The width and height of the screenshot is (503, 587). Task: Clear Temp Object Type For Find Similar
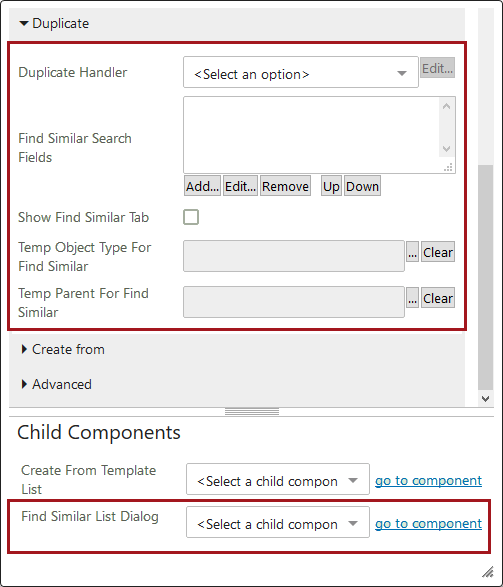coord(438,252)
